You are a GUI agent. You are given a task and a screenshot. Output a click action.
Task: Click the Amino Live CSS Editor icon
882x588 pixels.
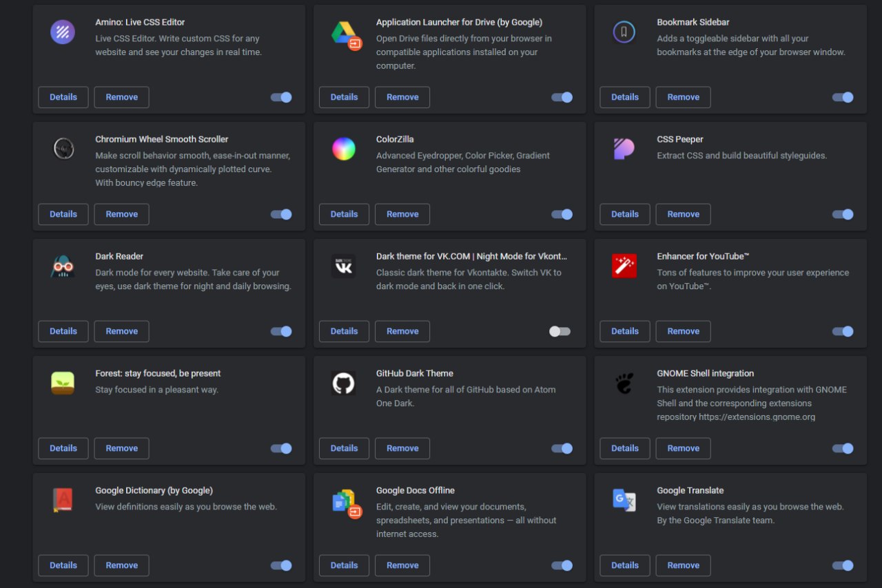pyautogui.click(x=63, y=32)
